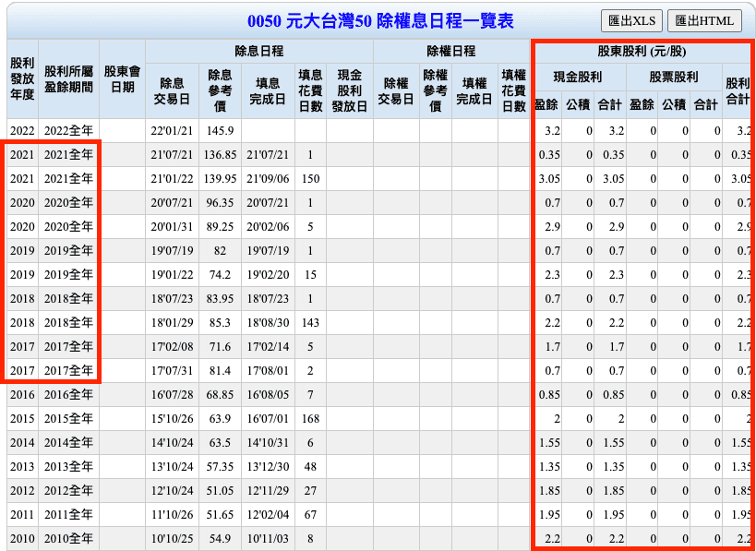Click the 除息參考價 column header
Viewport: 756px width, 551px height.
[220, 91]
